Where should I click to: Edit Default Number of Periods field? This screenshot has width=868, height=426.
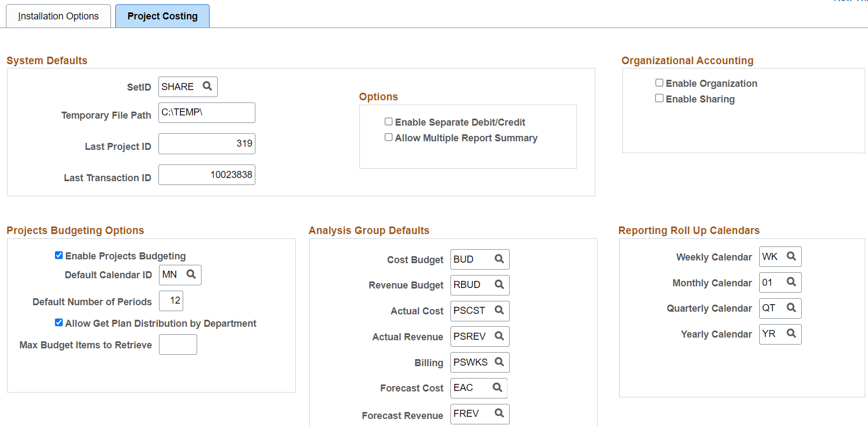pos(171,301)
